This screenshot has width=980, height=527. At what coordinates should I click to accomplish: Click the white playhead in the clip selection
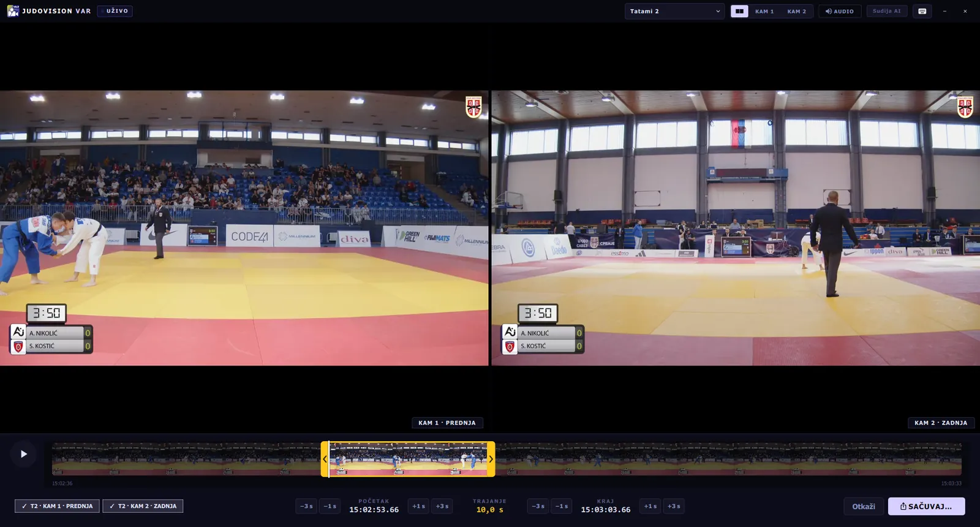330,459
